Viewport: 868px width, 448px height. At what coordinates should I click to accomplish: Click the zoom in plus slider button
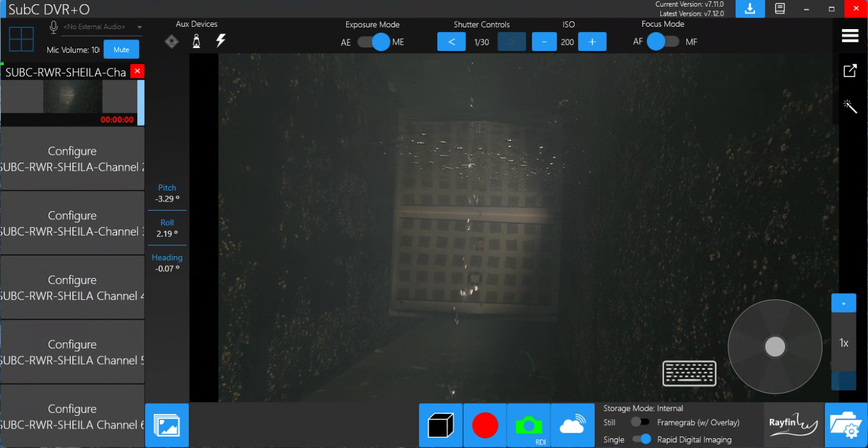[x=843, y=303]
